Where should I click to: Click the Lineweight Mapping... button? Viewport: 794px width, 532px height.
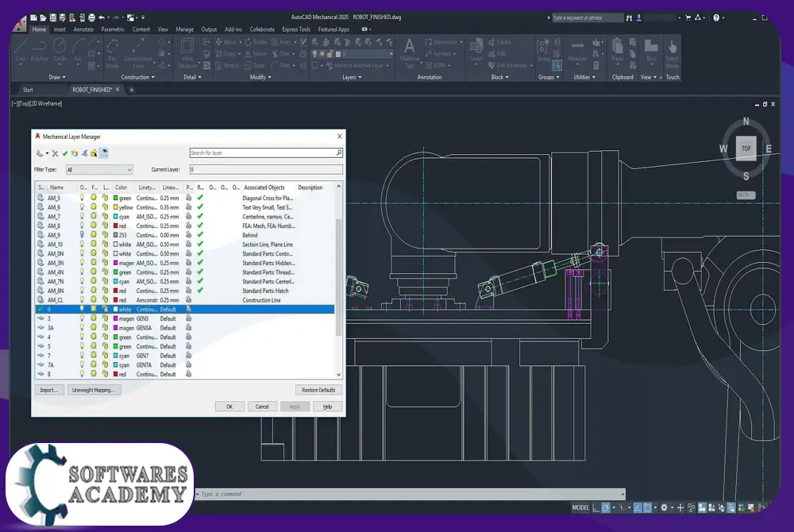coord(94,390)
